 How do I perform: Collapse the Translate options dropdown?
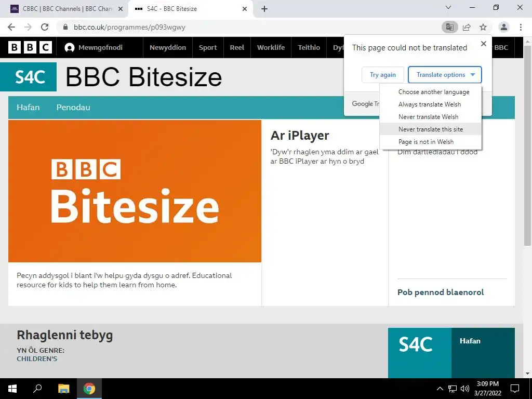coord(445,75)
